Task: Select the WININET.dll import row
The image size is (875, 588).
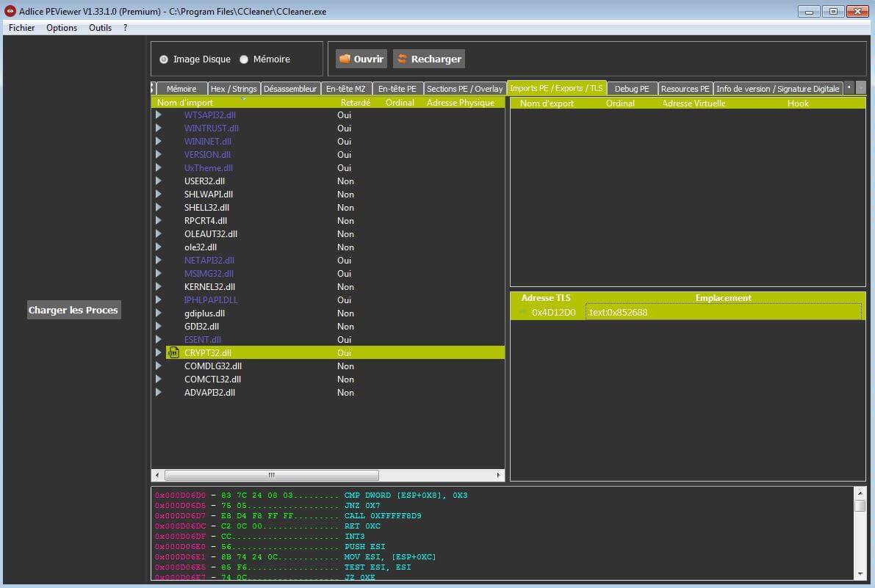Action: tap(208, 142)
